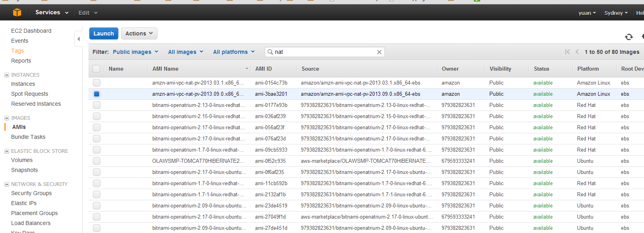
Task: Click the refresh icon above the table
Action: [629, 37]
